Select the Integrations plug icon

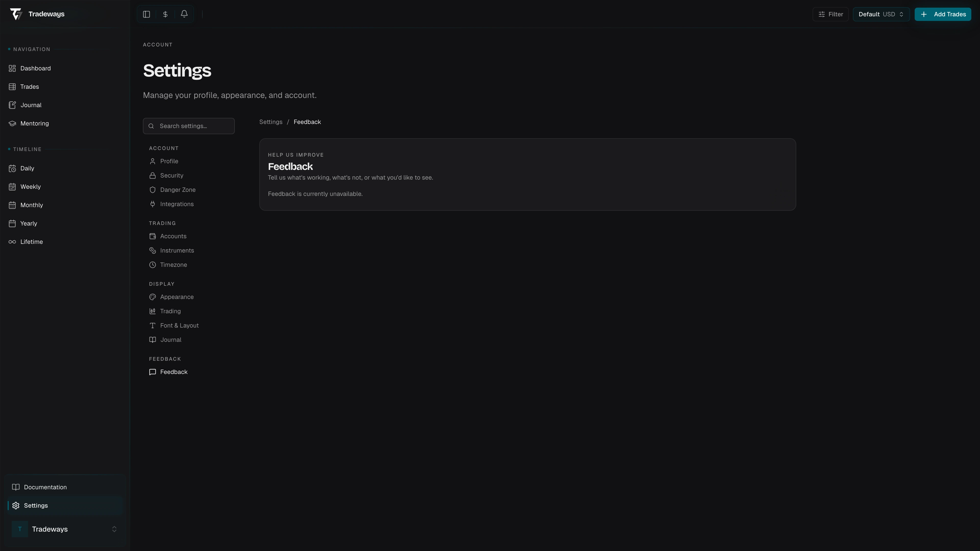[x=153, y=204]
